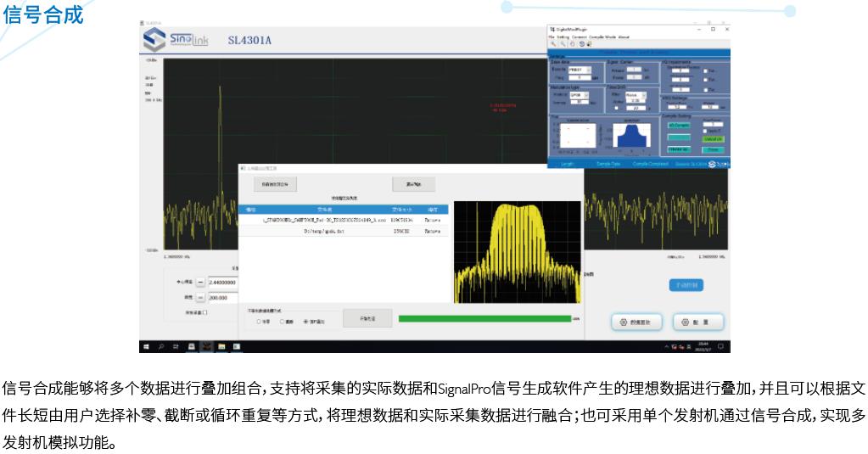Open Compile Mode menu in SignalModPlugin
This screenshot has height=454, width=868.
[x=602, y=37]
